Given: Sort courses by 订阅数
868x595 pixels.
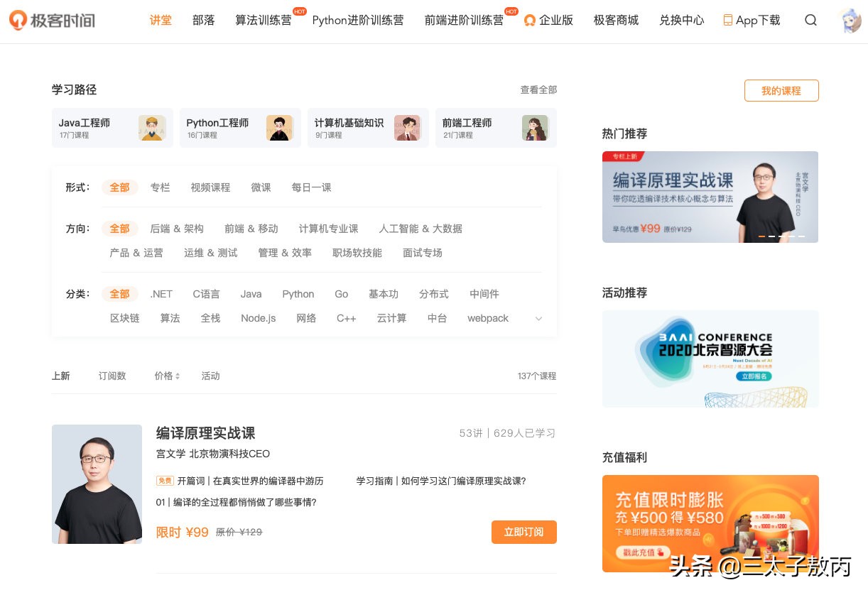Looking at the screenshot, I should point(112,376).
